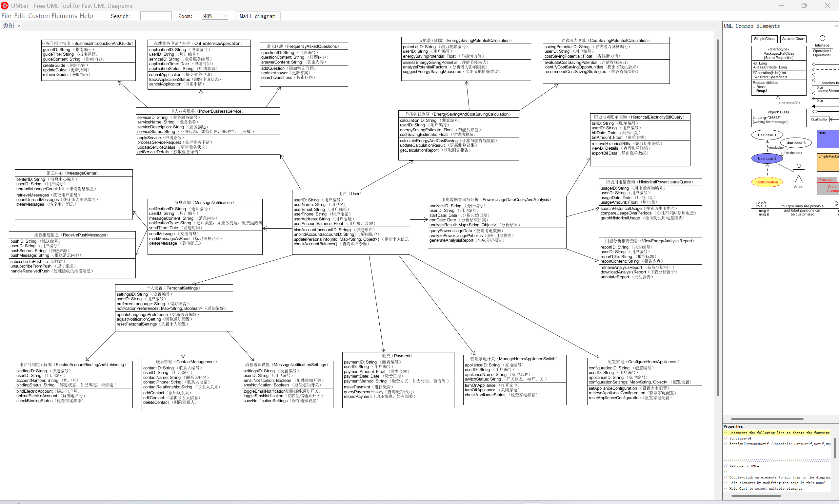
Task: Select the blue Use case 2 ellipse
Action: tap(767, 159)
